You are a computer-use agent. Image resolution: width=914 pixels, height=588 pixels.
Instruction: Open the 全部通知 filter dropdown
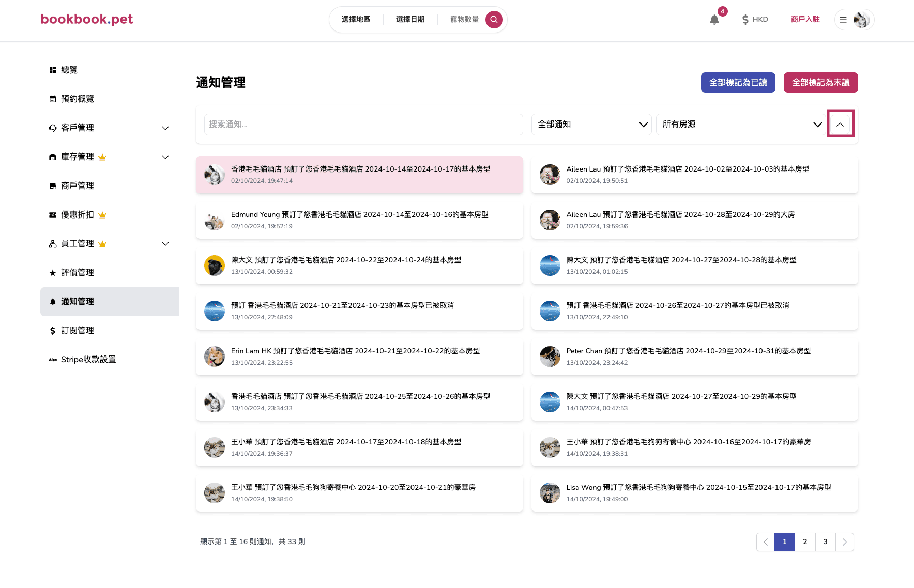(591, 125)
